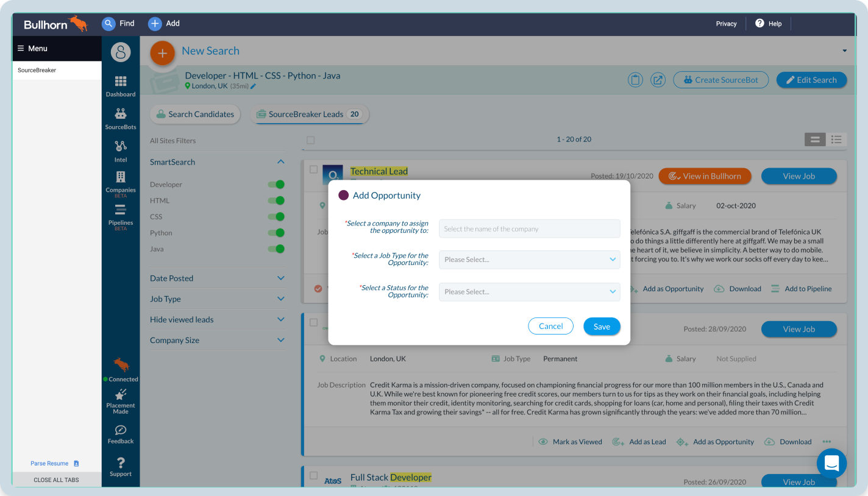Click View in Bullhorn button
This screenshot has width=868, height=496.
click(x=705, y=176)
